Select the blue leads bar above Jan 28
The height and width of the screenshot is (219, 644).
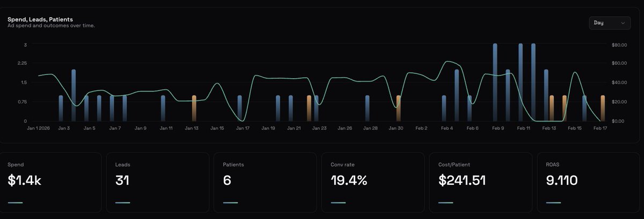pos(367,108)
